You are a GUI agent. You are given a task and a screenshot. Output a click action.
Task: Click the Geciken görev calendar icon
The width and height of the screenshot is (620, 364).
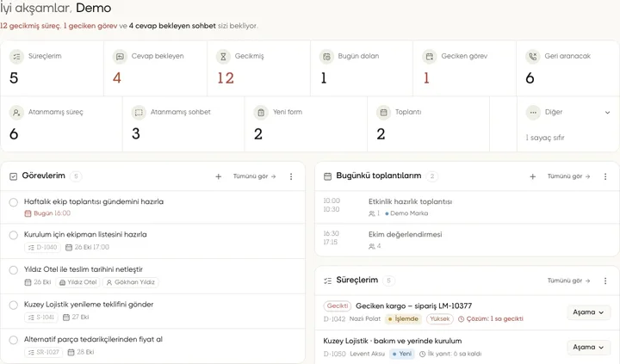pos(430,57)
